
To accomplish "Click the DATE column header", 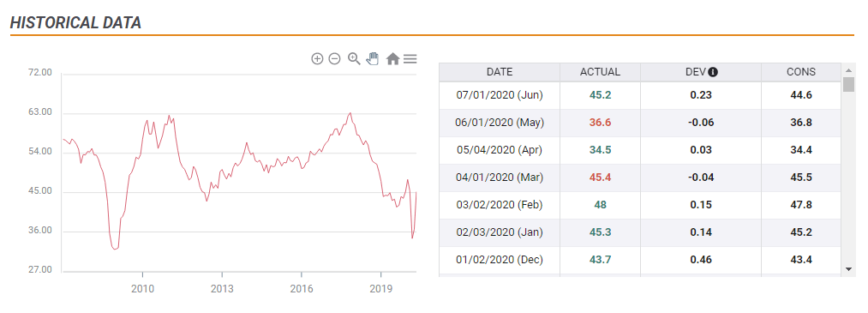I will click(500, 72).
